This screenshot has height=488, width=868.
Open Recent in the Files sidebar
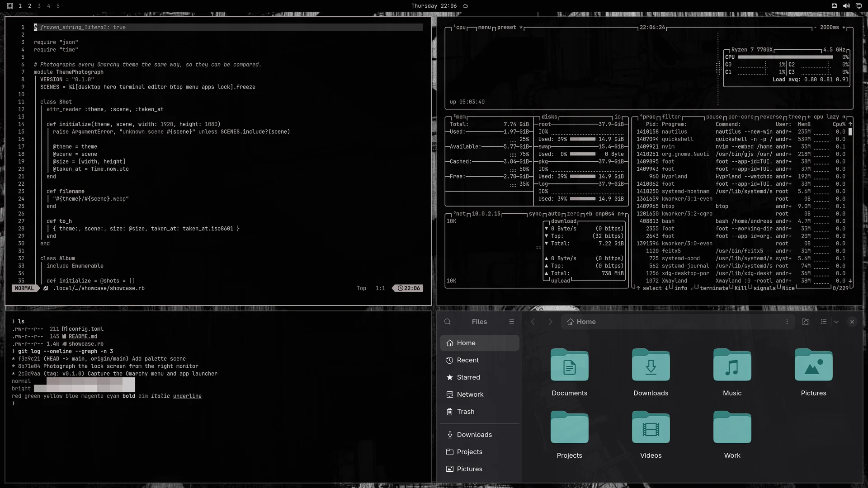coord(480,360)
